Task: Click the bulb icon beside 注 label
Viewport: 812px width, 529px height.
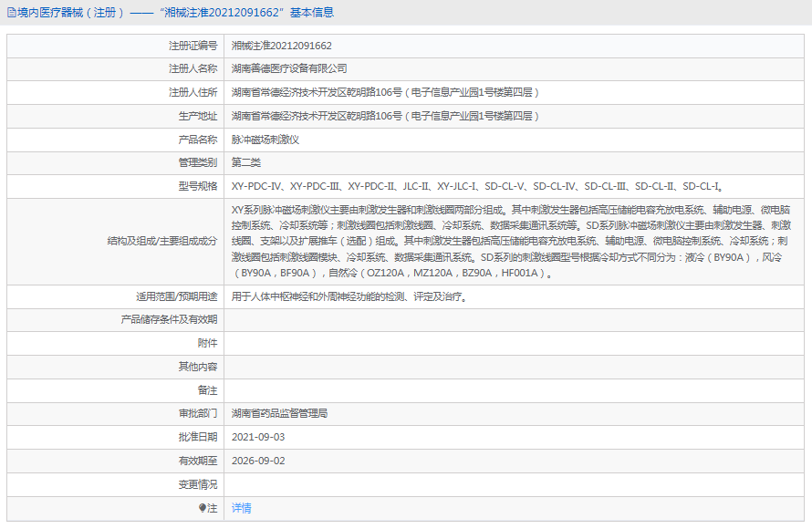Action: [202, 508]
